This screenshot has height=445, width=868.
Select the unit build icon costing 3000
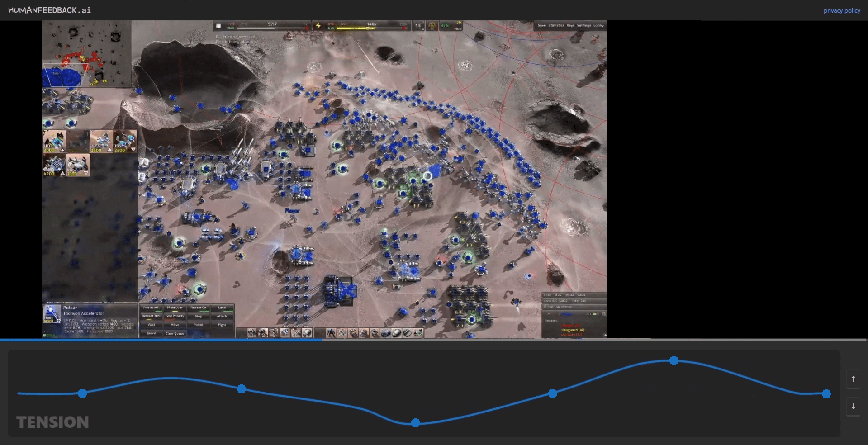tap(54, 141)
